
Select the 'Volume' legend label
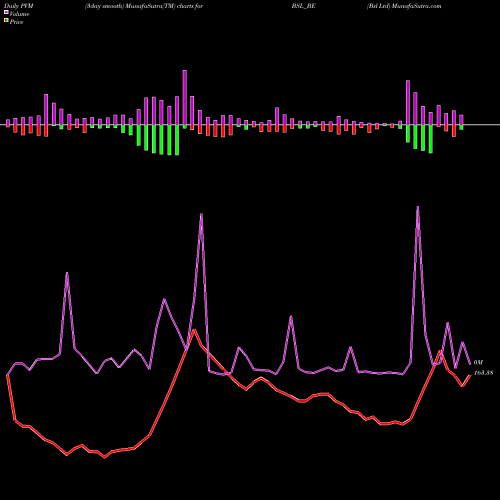[19, 14]
